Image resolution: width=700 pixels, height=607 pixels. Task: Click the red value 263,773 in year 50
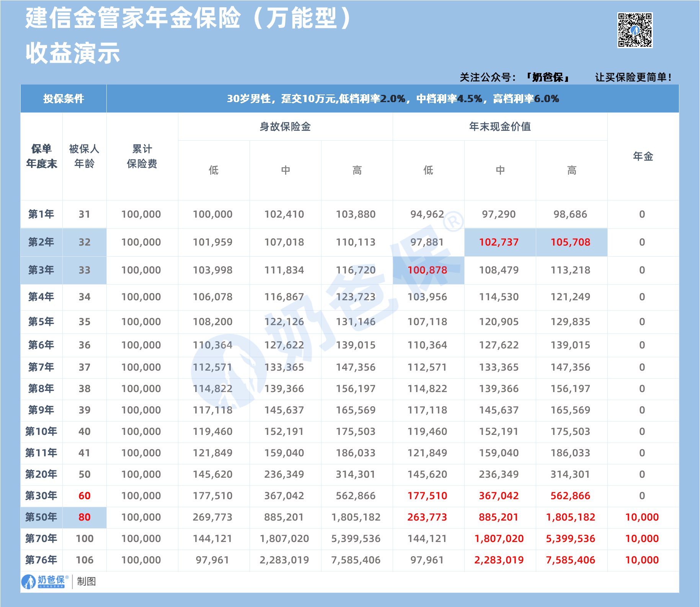pyautogui.click(x=427, y=517)
